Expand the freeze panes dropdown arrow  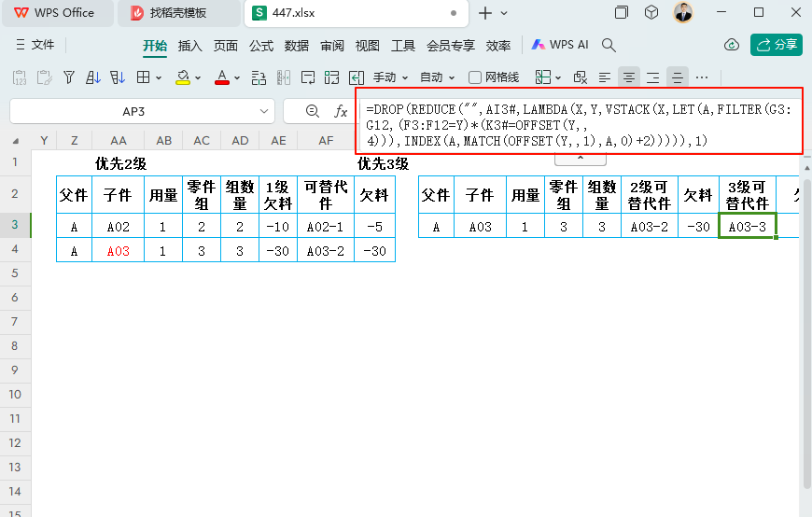558,78
